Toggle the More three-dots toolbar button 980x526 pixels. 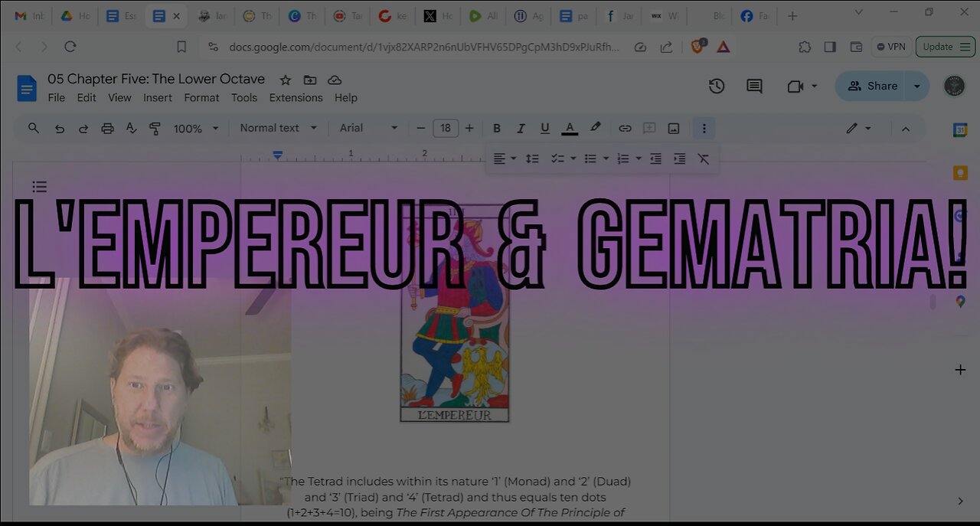coord(704,129)
